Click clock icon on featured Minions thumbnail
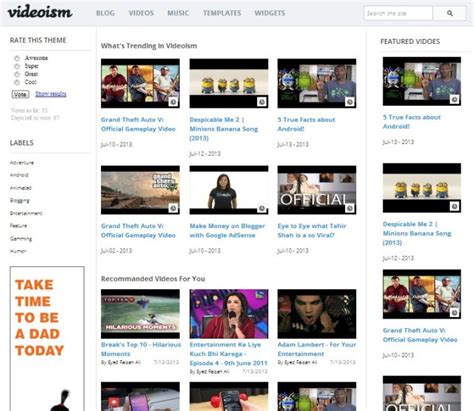The image size is (474, 411). [x=454, y=206]
